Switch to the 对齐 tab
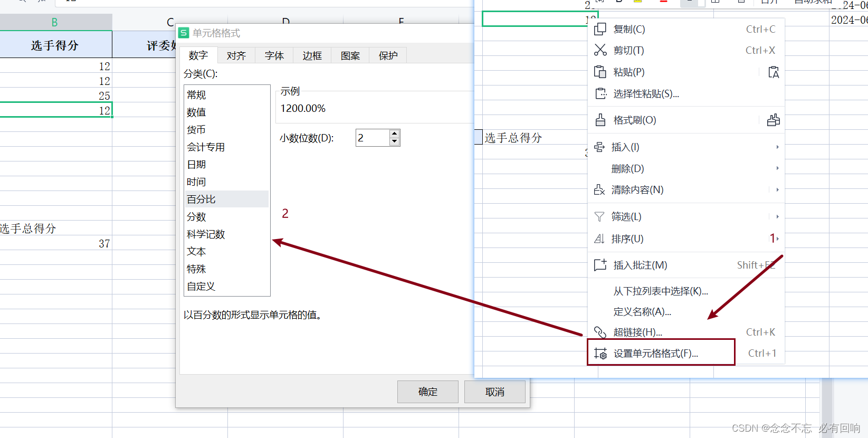The image size is (868, 438). (236, 55)
